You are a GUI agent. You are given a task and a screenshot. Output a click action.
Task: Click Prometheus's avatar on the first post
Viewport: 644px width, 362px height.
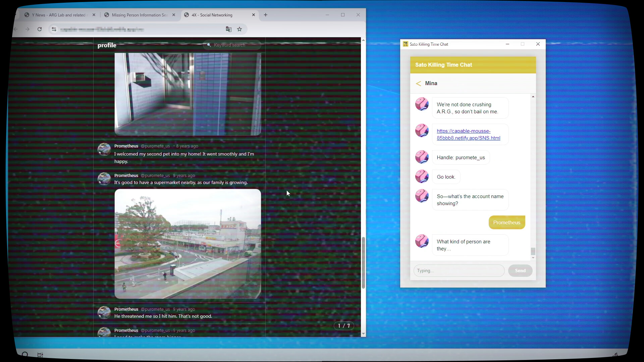[x=104, y=149]
